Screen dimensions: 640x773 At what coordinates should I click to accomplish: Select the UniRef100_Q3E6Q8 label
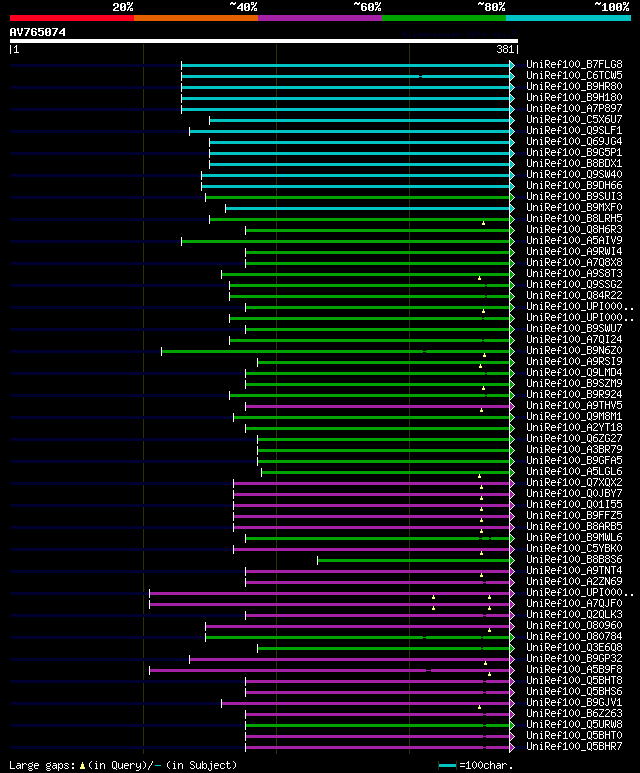coord(574,647)
